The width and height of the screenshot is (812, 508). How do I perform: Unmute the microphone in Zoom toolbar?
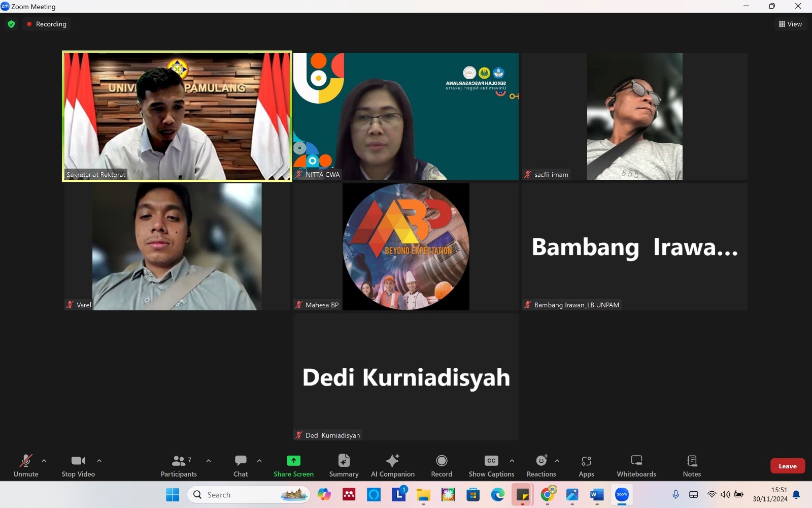pyautogui.click(x=26, y=466)
